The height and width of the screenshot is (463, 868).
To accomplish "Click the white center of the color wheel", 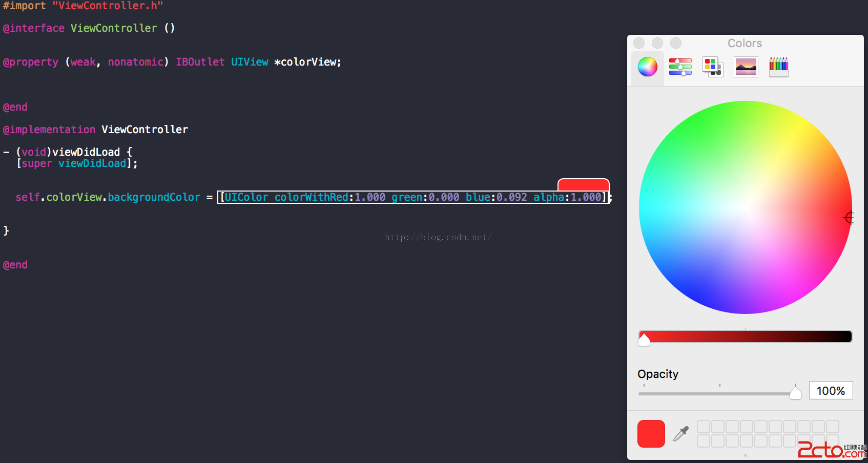I will (x=745, y=207).
